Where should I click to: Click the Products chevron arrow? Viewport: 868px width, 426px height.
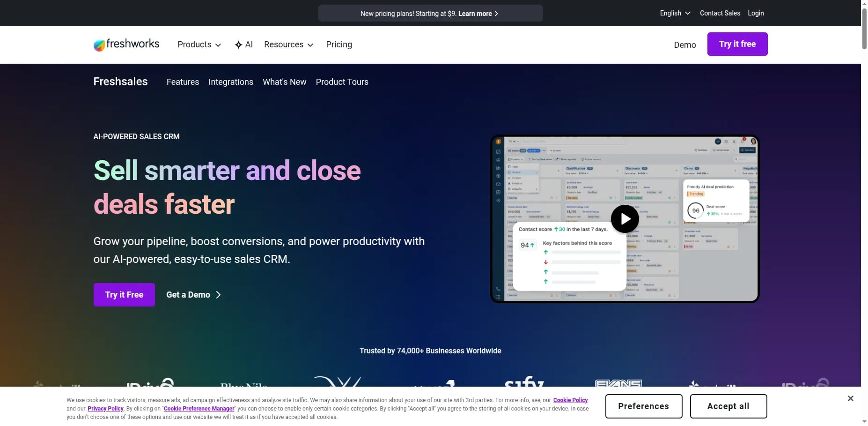[218, 45]
